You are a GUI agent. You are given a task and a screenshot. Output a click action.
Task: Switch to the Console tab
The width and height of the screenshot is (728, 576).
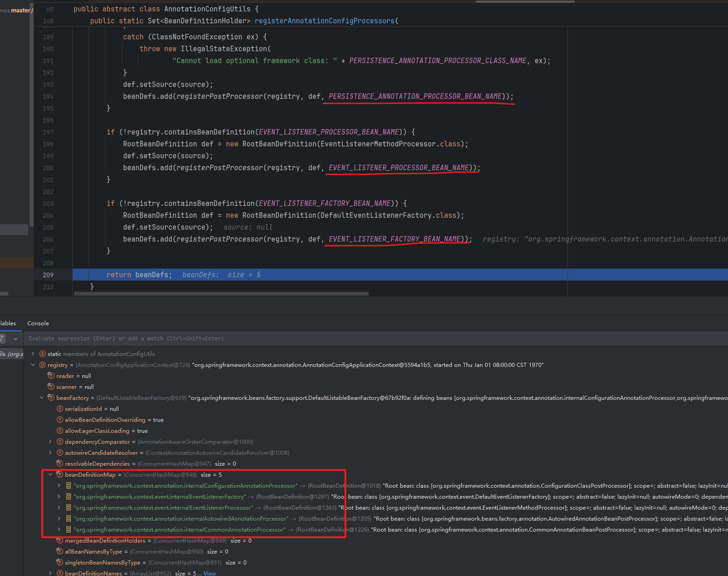[38, 323]
